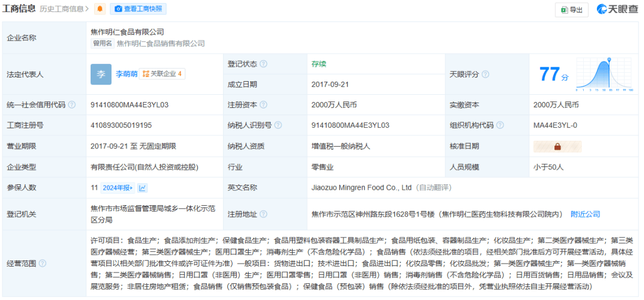Click registration number 410893005019195

click(x=121, y=125)
